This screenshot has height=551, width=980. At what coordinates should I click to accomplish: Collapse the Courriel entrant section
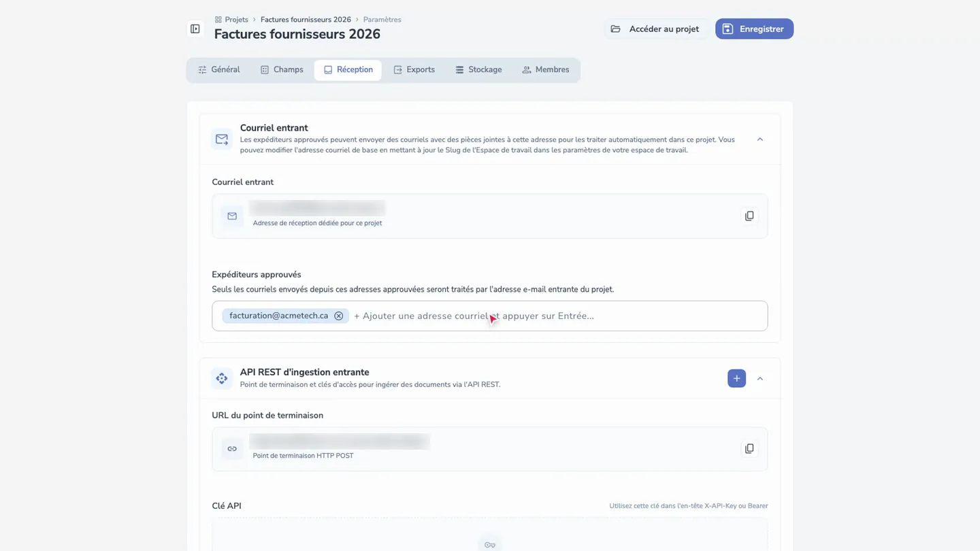click(760, 139)
